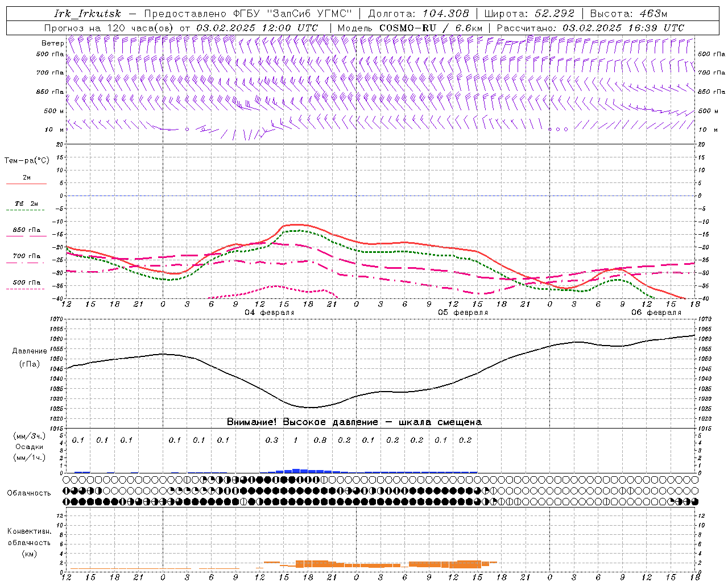The height and width of the screenshot is (582, 728).
Task: Click the Td 2м dew point legend
Action: [26, 203]
